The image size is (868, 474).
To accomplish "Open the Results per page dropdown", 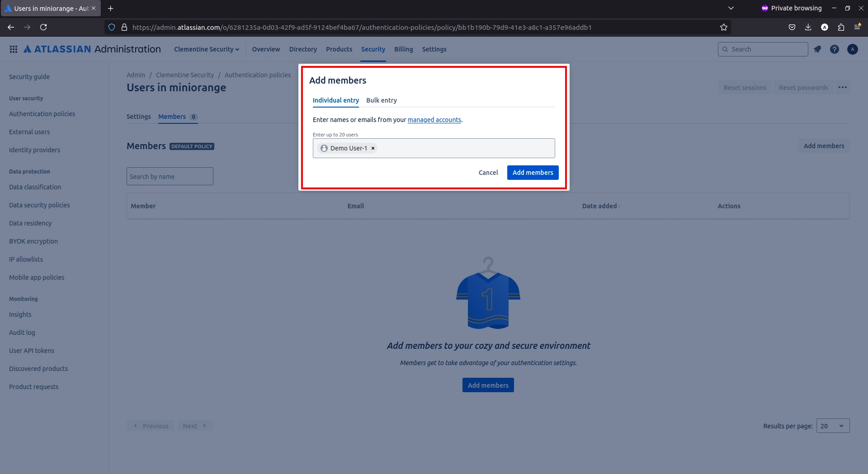I will pyautogui.click(x=832, y=426).
